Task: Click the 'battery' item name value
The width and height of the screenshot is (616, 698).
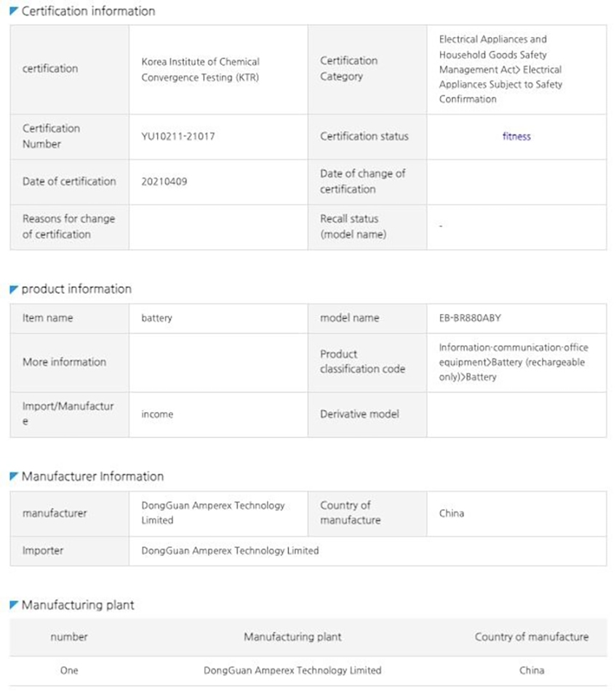Action: pyautogui.click(x=156, y=318)
